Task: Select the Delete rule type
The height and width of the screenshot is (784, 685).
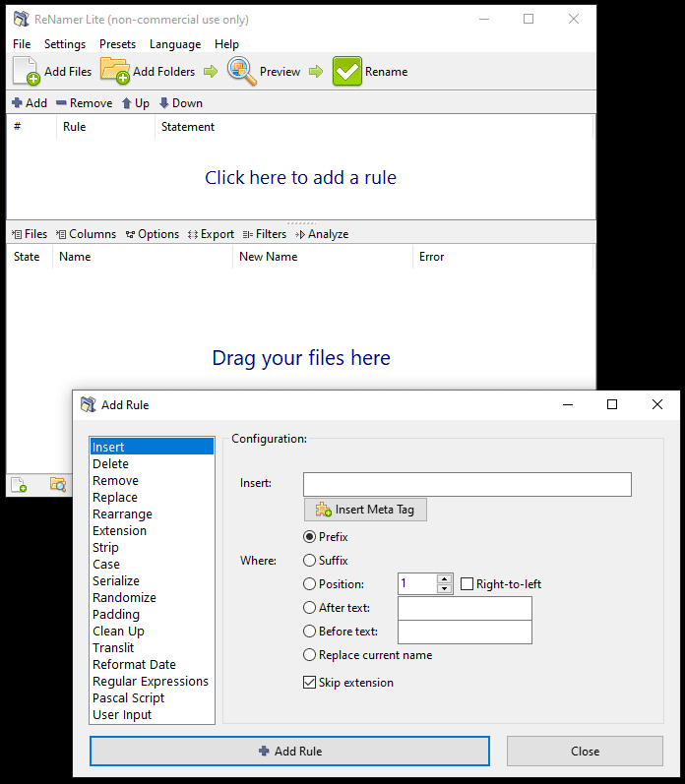Action: pyautogui.click(x=153, y=463)
